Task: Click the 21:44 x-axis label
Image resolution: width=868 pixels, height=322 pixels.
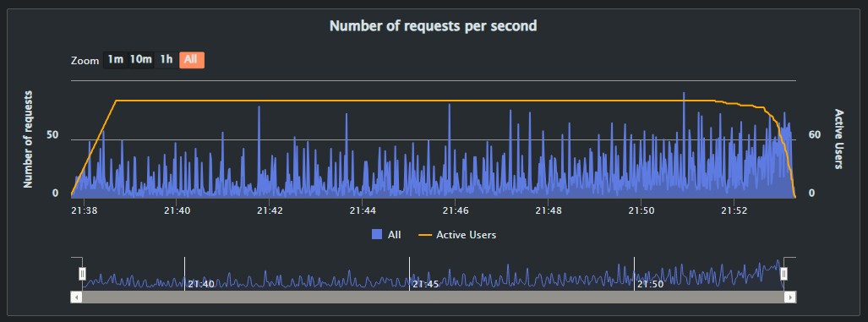Action: click(x=363, y=210)
